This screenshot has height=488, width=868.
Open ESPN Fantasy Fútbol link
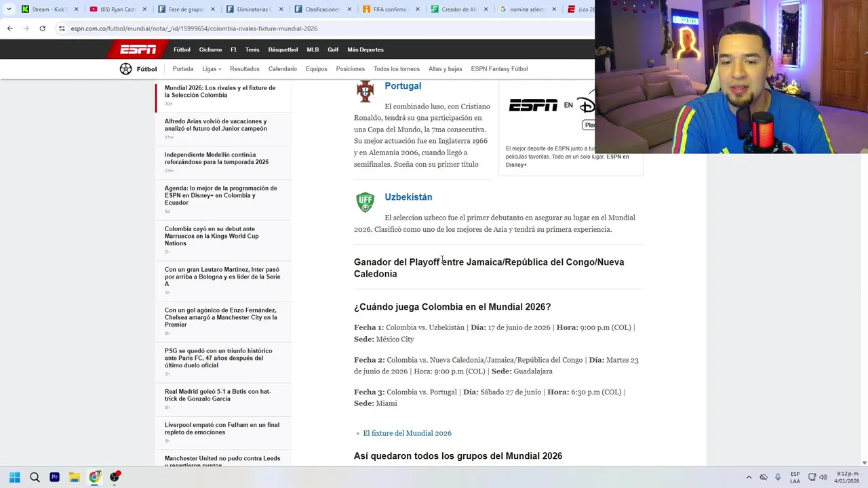[499, 68]
